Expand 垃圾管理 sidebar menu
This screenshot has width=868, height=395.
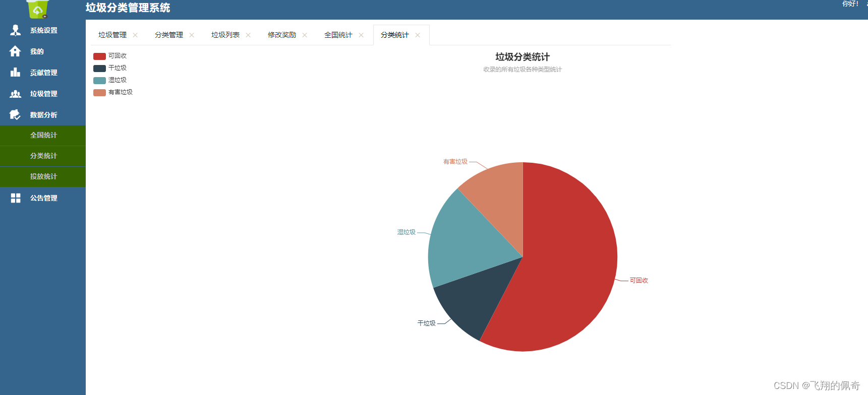click(x=43, y=94)
